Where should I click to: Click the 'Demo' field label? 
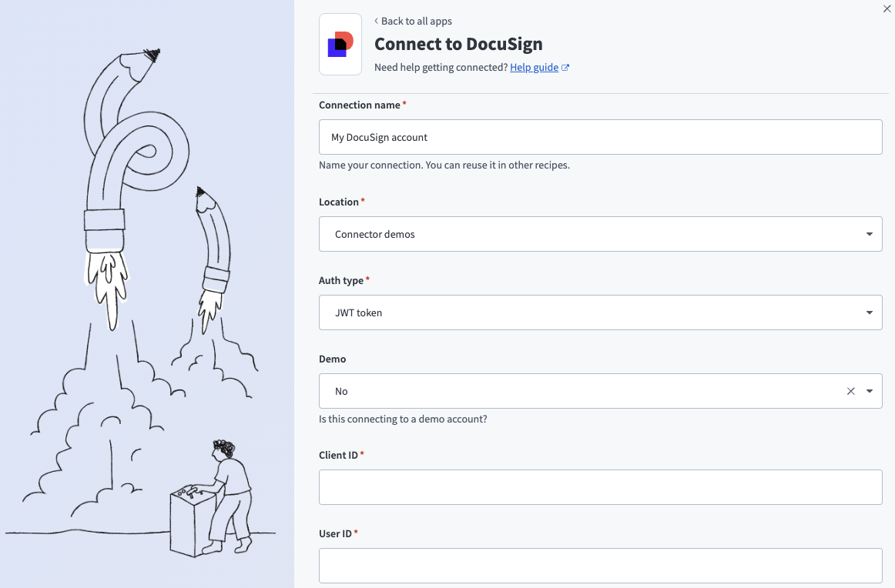click(x=332, y=359)
